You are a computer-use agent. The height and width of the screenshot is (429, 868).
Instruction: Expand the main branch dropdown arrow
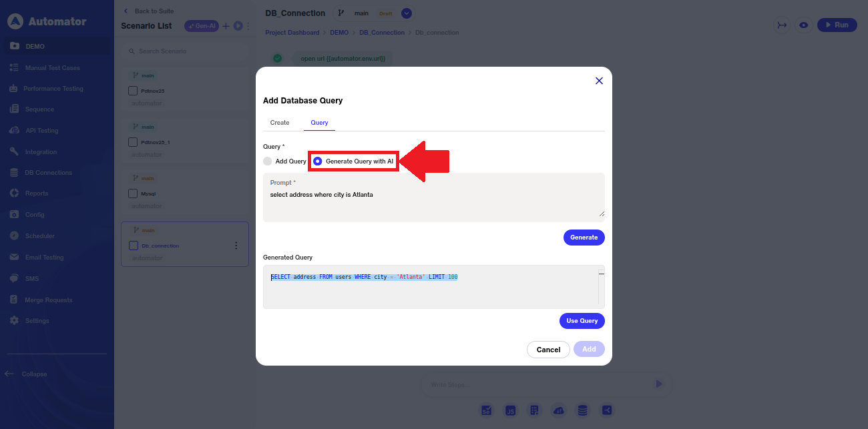click(x=407, y=13)
